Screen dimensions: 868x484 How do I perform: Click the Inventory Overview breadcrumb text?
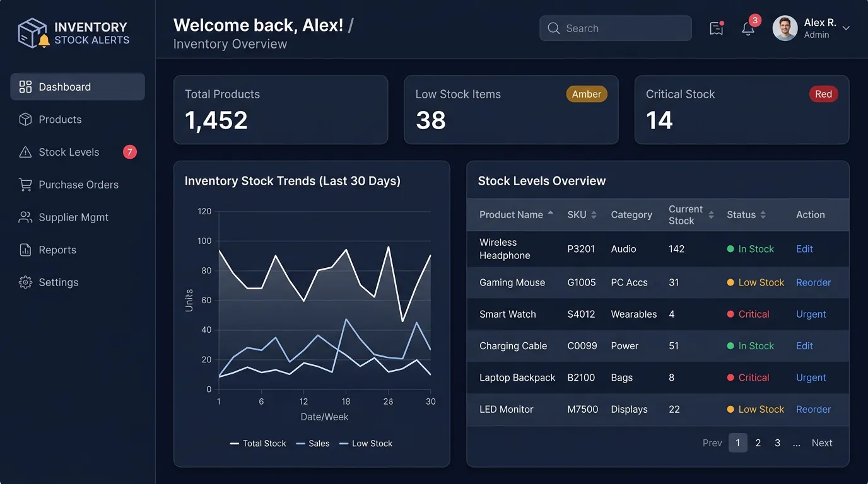click(x=230, y=44)
